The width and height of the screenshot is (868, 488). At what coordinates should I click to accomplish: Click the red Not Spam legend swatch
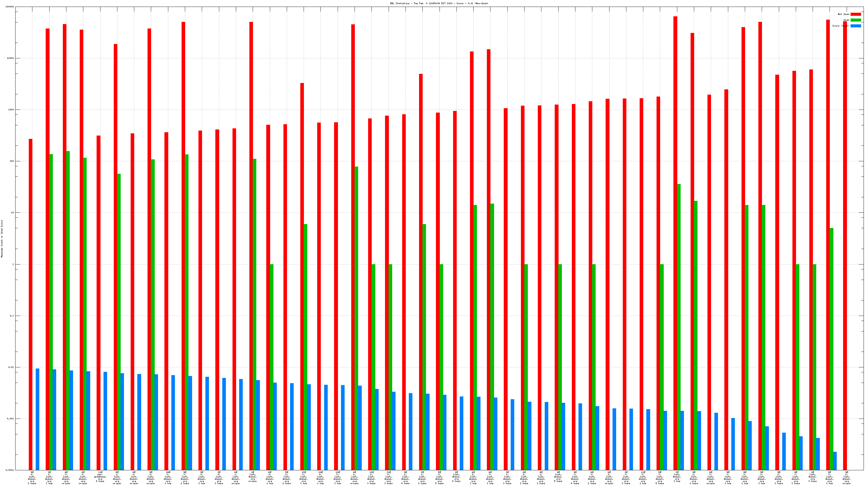pos(855,14)
